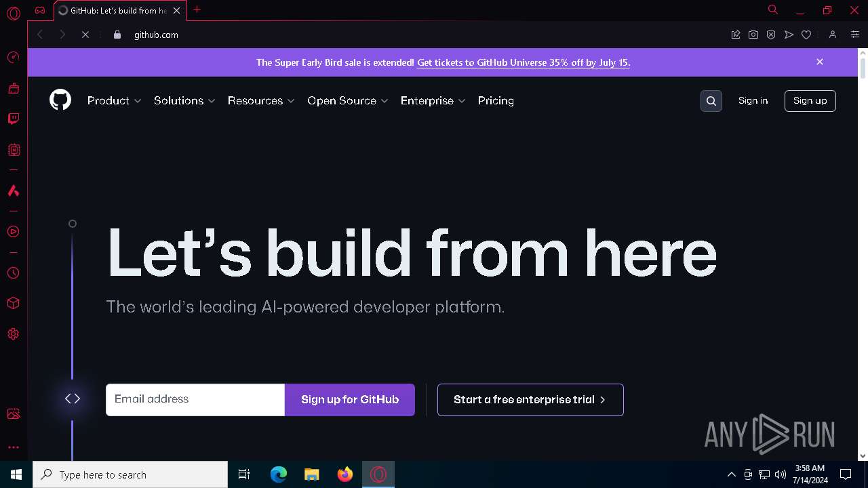Open the Windows Start menu
This screenshot has height=488, width=868.
coord(16,474)
